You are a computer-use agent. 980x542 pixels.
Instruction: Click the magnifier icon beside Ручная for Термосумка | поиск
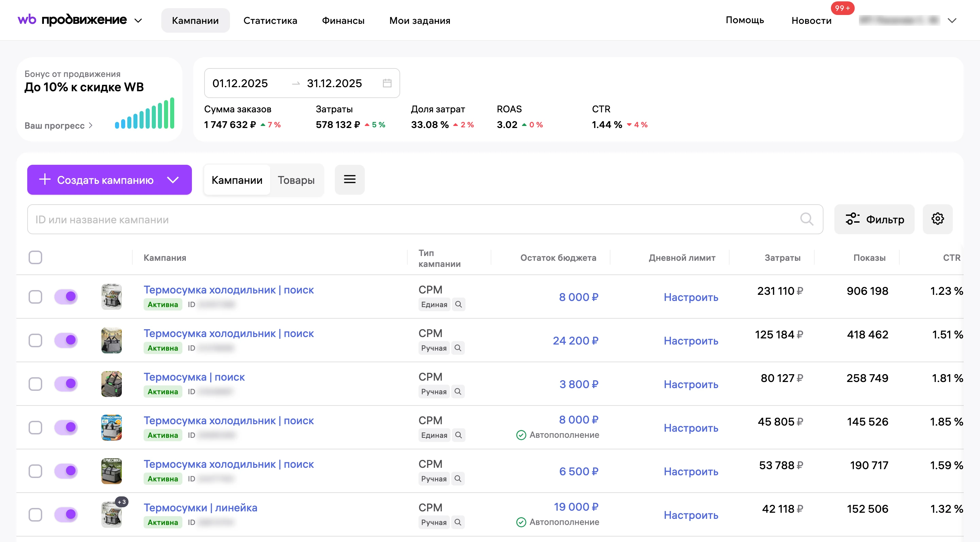coord(458,392)
